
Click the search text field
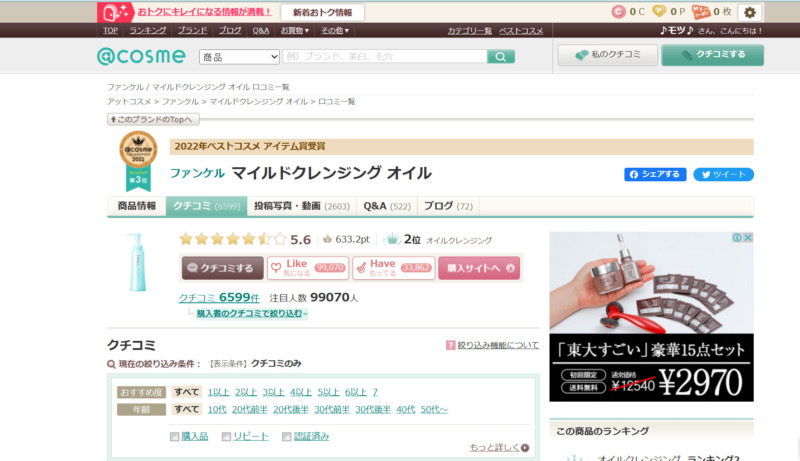[x=385, y=57]
